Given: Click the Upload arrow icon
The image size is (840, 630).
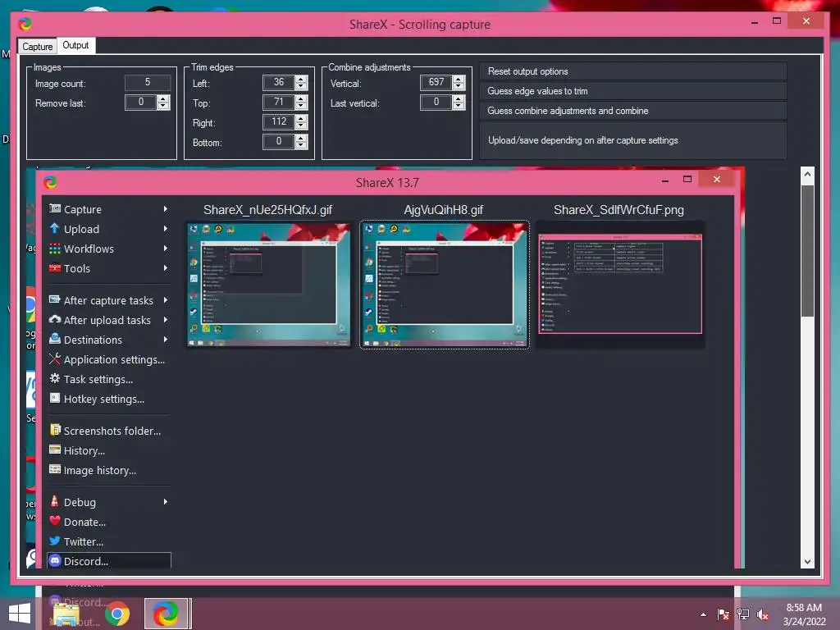Looking at the screenshot, I should click(55, 228).
